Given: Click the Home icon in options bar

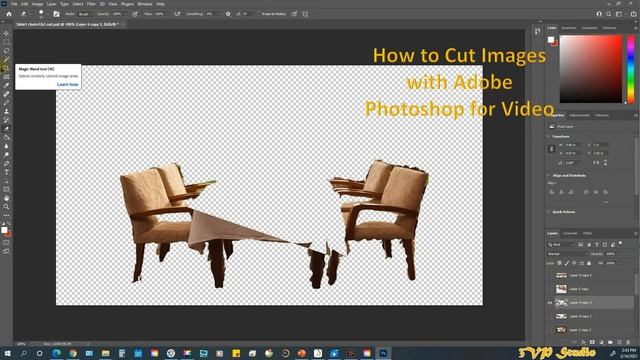Looking at the screenshot, I should 9,14.
